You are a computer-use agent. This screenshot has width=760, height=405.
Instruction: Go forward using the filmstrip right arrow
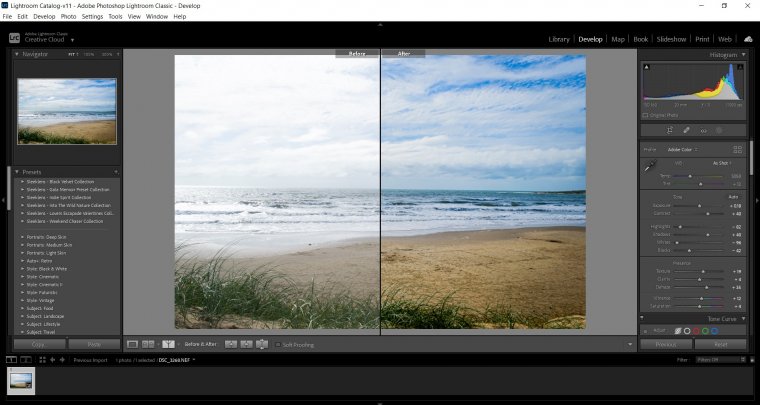[62, 360]
